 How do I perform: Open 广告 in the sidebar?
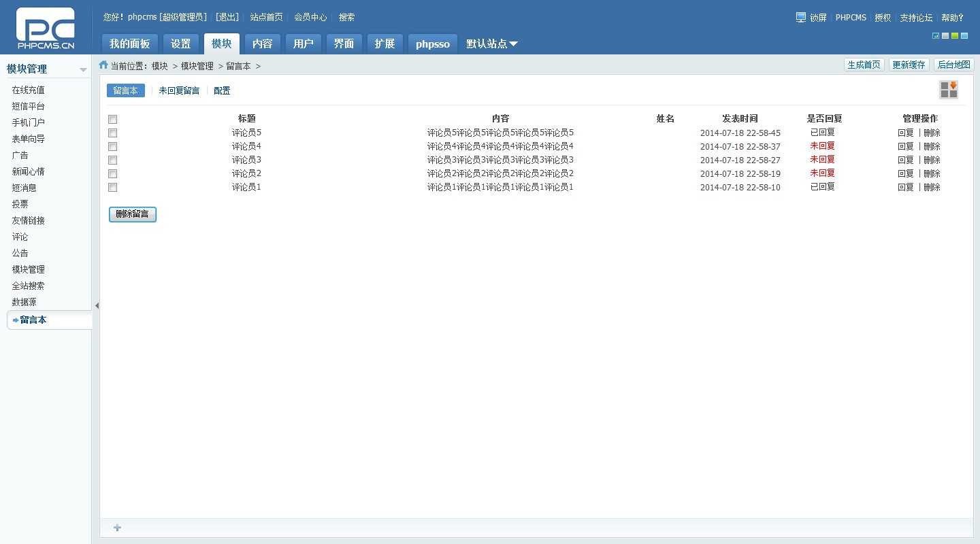click(x=20, y=155)
